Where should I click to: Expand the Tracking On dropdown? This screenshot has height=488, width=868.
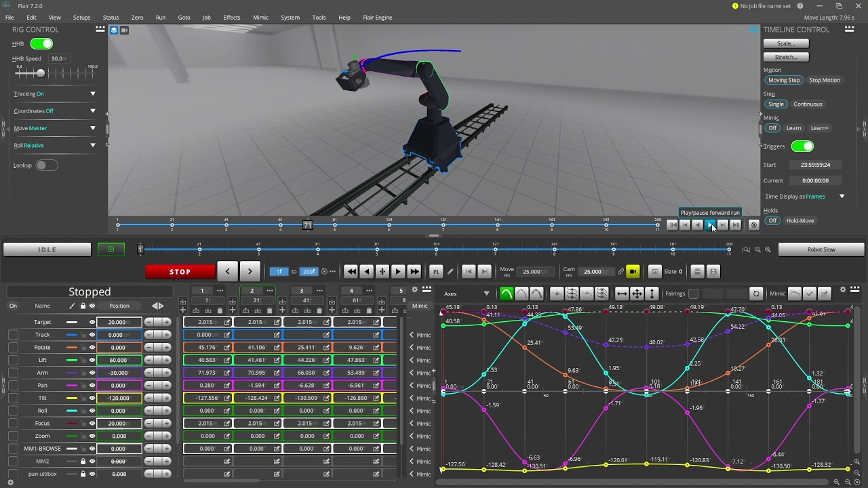pyautogui.click(x=93, y=94)
